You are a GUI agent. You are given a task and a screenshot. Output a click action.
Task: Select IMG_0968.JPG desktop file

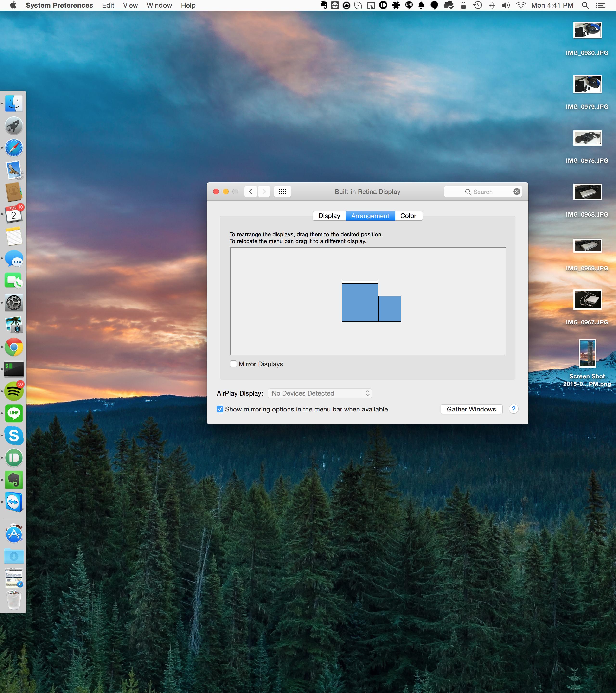click(587, 200)
